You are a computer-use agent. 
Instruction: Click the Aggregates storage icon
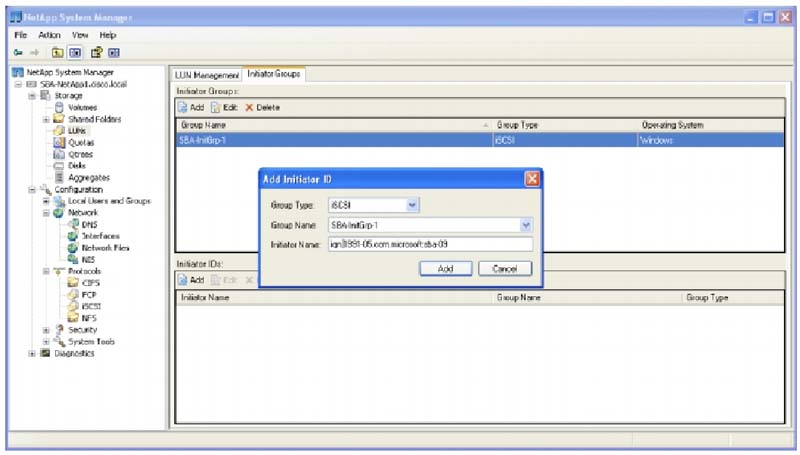59,177
